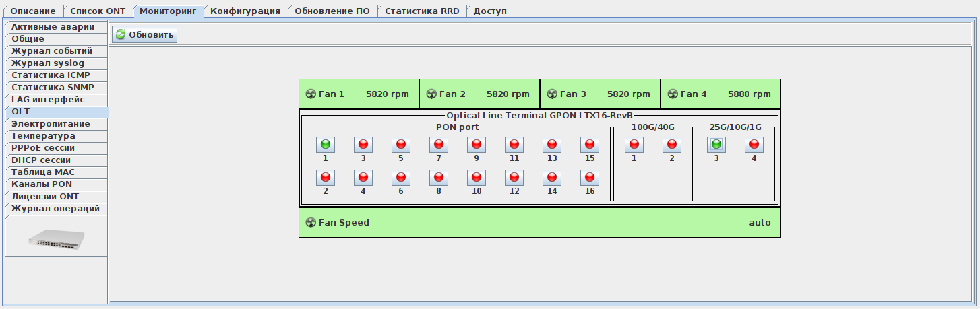Show PPPoE сессии page
The height and width of the screenshot is (309, 980).
tap(56, 148)
